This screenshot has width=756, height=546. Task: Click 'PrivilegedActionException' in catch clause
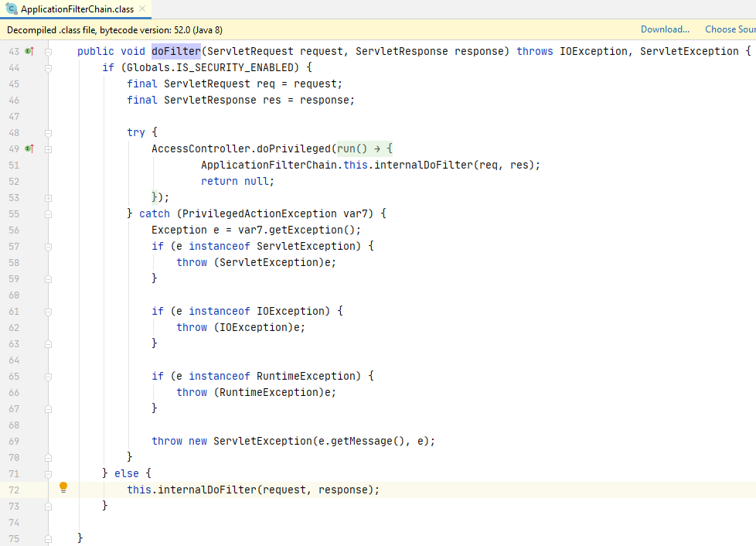click(x=260, y=213)
